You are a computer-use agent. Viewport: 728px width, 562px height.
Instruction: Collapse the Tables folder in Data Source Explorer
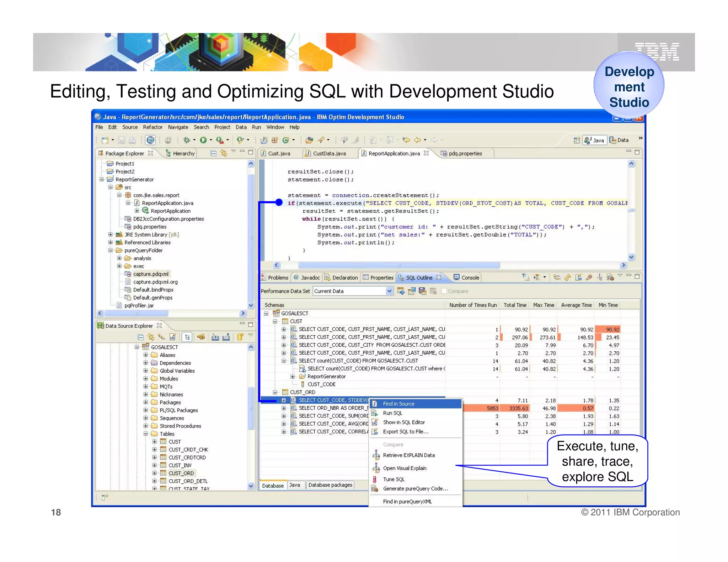point(146,434)
